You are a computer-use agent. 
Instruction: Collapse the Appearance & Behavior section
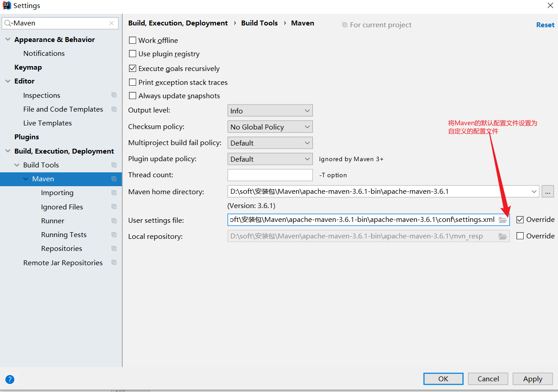(8, 39)
